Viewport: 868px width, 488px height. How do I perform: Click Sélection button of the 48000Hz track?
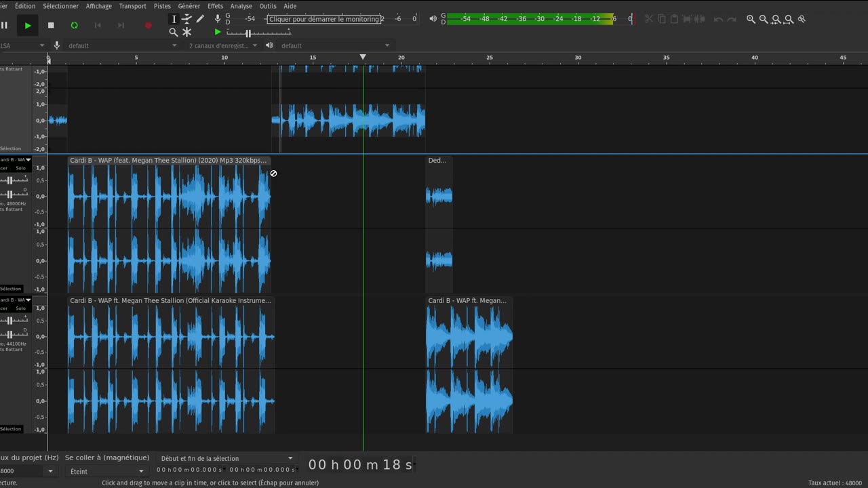point(12,289)
